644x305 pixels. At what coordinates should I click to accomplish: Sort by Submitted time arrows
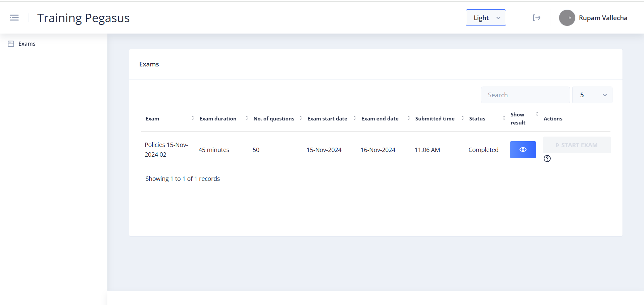pos(462,118)
